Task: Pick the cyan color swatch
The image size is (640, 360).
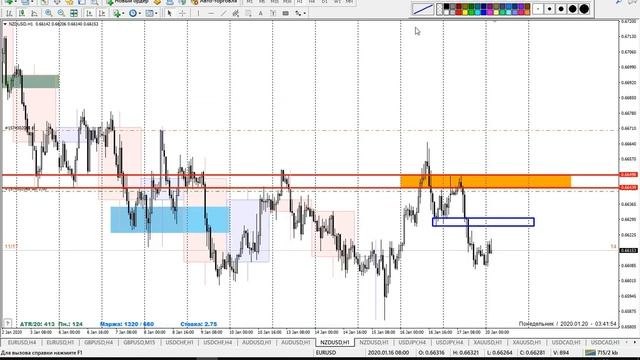Action: tap(478, 12)
